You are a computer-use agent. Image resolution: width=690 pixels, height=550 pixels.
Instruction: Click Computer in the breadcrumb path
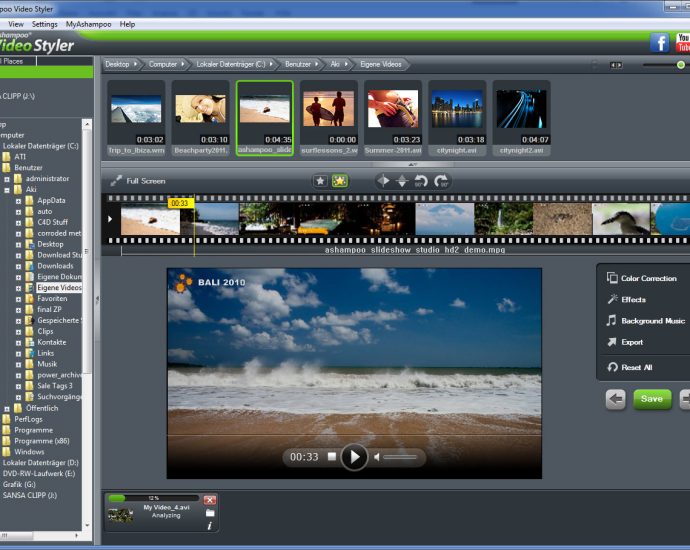(x=162, y=64)
